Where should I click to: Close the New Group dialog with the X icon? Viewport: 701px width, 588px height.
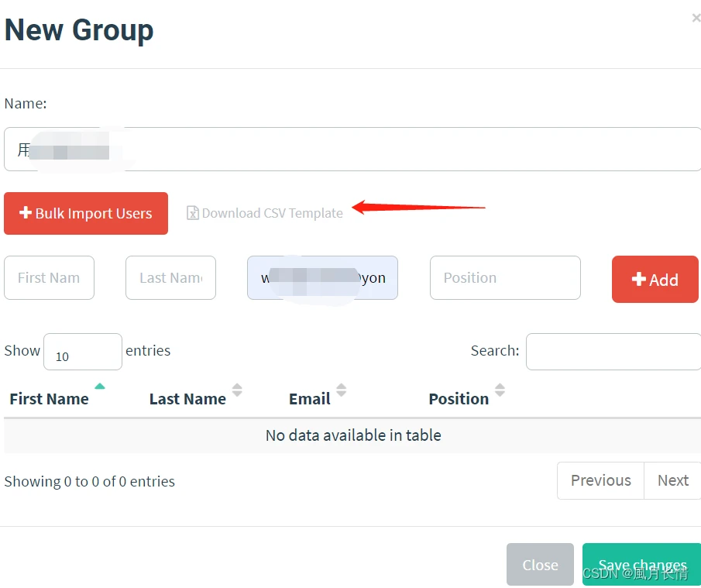point(696,18)
